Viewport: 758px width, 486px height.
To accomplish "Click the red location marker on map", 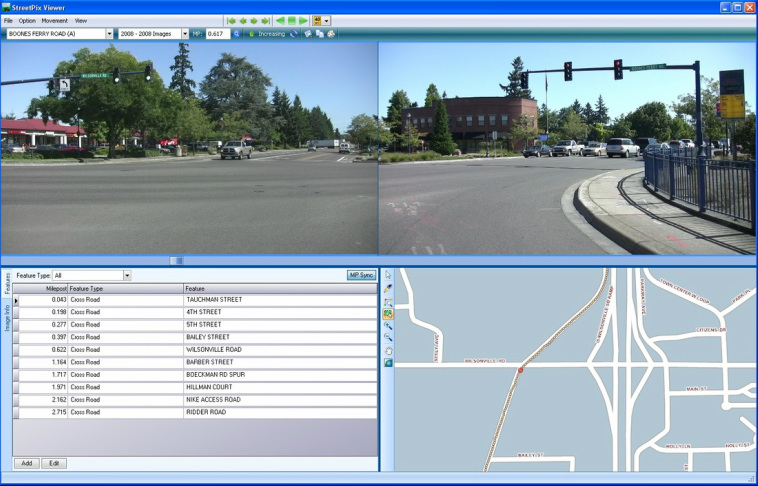I will 521,370.
